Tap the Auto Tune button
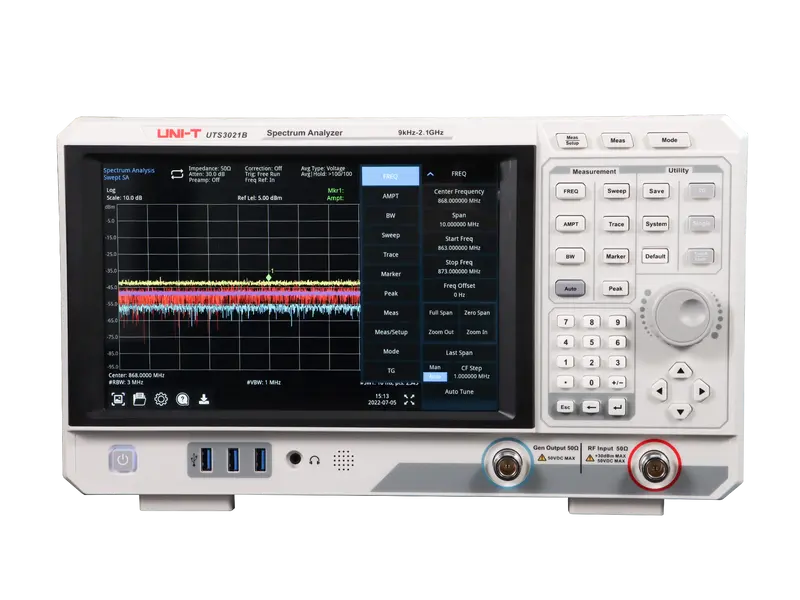 coord(459,392)
